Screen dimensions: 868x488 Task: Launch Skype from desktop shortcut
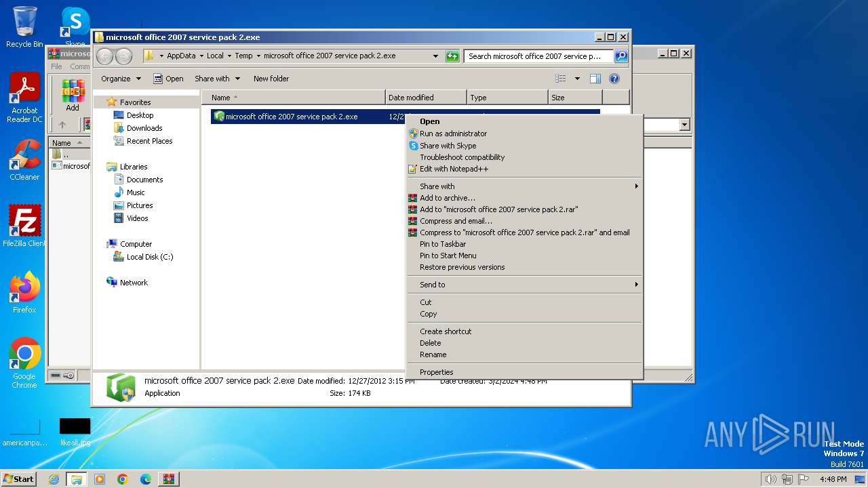point(75,26)
